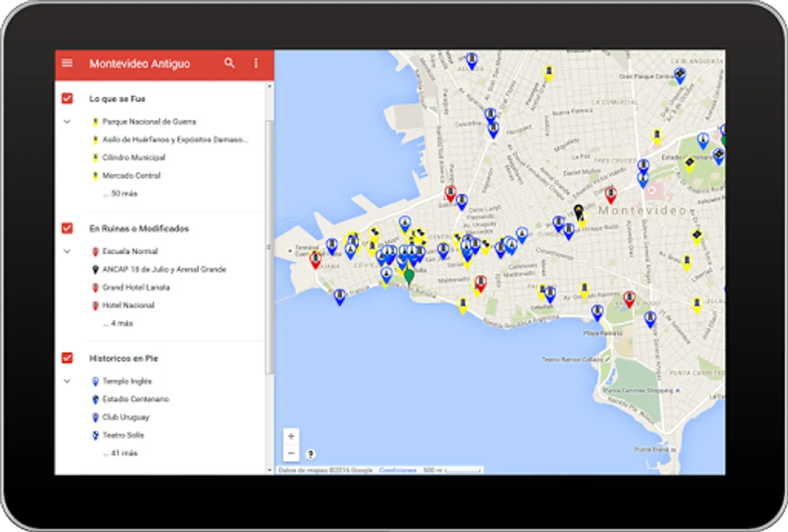This screenshot has width=788, height=532.
Task: Click the sidebar vertical scrollbar
Action: [269, 248]
